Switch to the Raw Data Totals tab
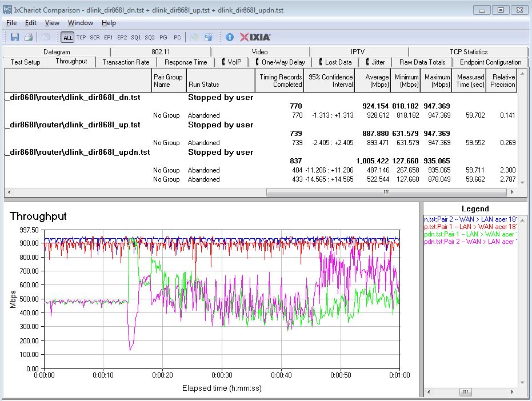 pyautogui.click(x=422, y=62)
